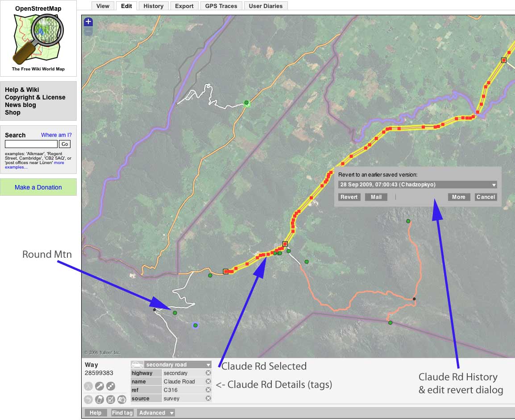Switch to the History tab
The width and height of the screenshot is (515, 420).
point(154,6)
